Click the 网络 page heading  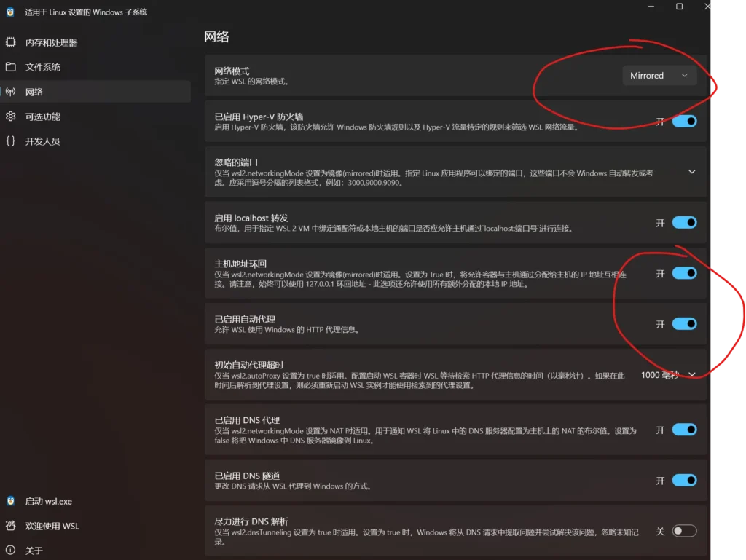point(216,36)
